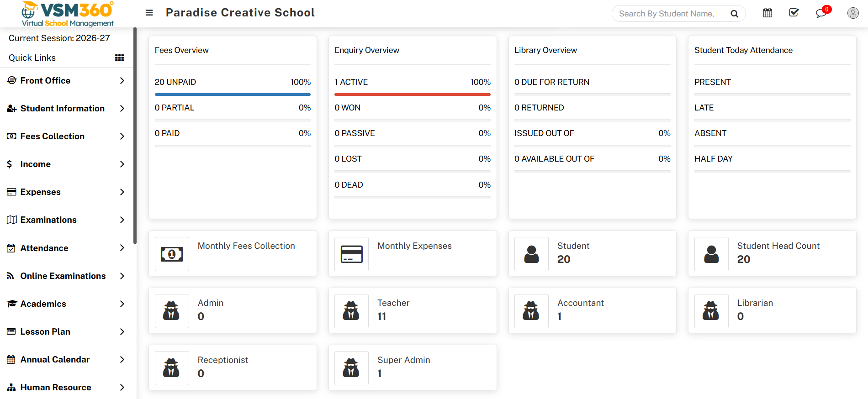The image size is (868, 399).
Task: Expand Student Information chevron
Action: coord(122,109)
